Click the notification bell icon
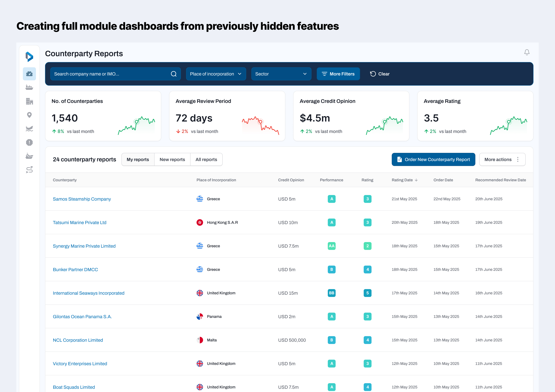 (x=527, y=52)
